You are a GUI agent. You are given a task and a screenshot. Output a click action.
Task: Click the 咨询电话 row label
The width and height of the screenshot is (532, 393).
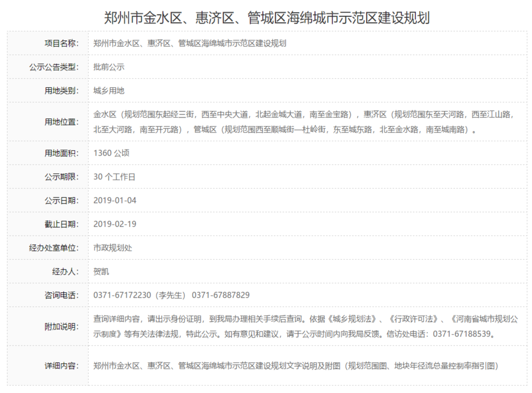pos(61,295)
